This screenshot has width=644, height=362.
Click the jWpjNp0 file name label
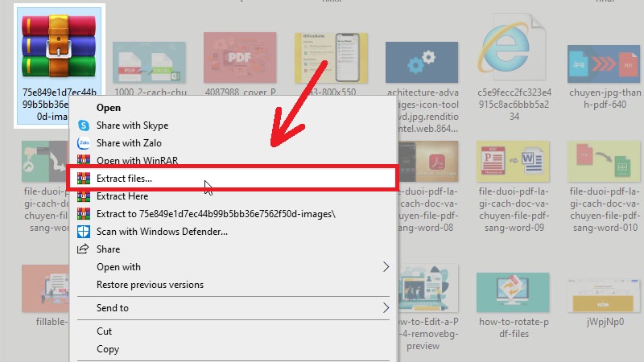(x=605, y=321)
